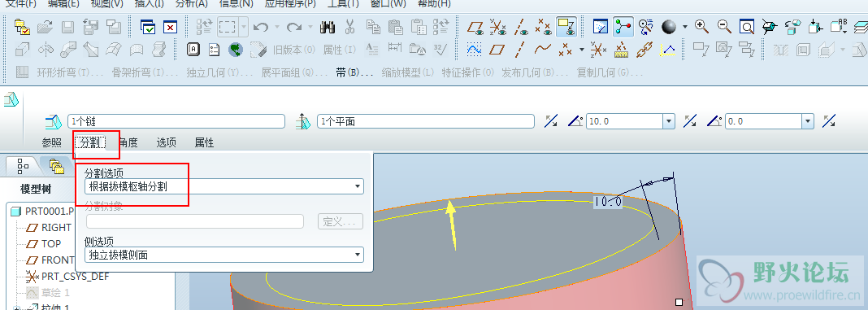Click the orient mode magnifier icon
This screenshot has height=310, width=868.
point(645,26)
